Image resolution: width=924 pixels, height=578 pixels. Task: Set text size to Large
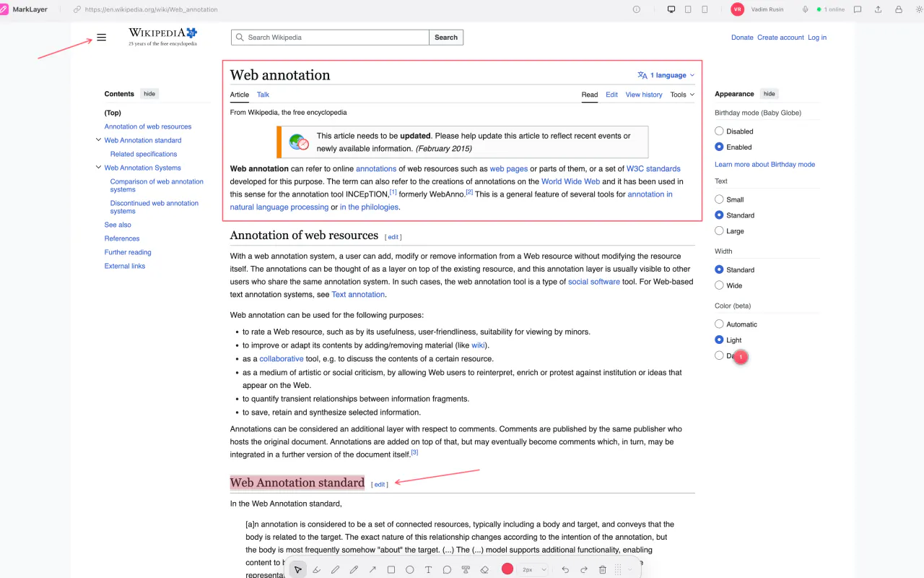(719, 231)
